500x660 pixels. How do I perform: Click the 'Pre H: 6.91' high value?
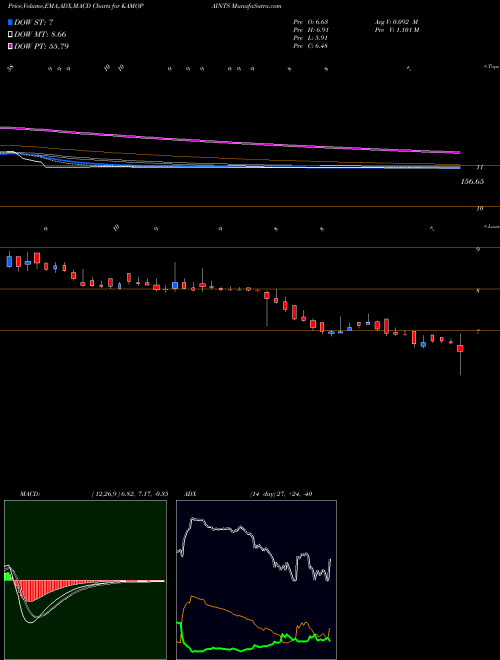[311, 30]
